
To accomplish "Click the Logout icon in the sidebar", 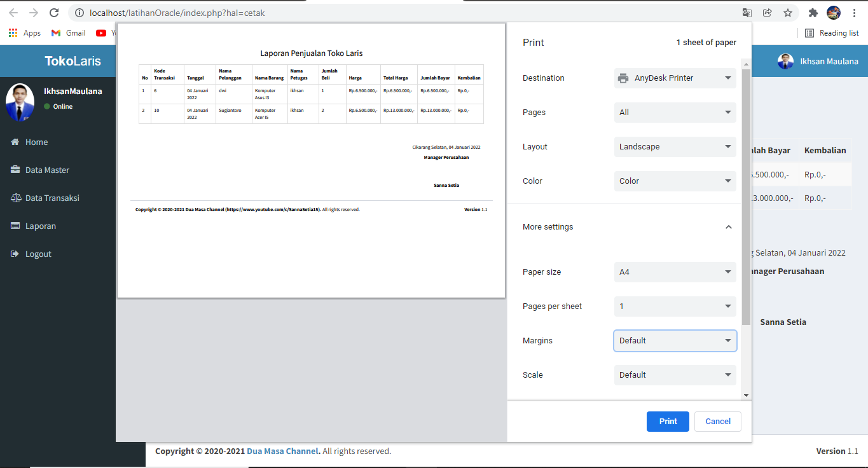I will coord(14,254).
